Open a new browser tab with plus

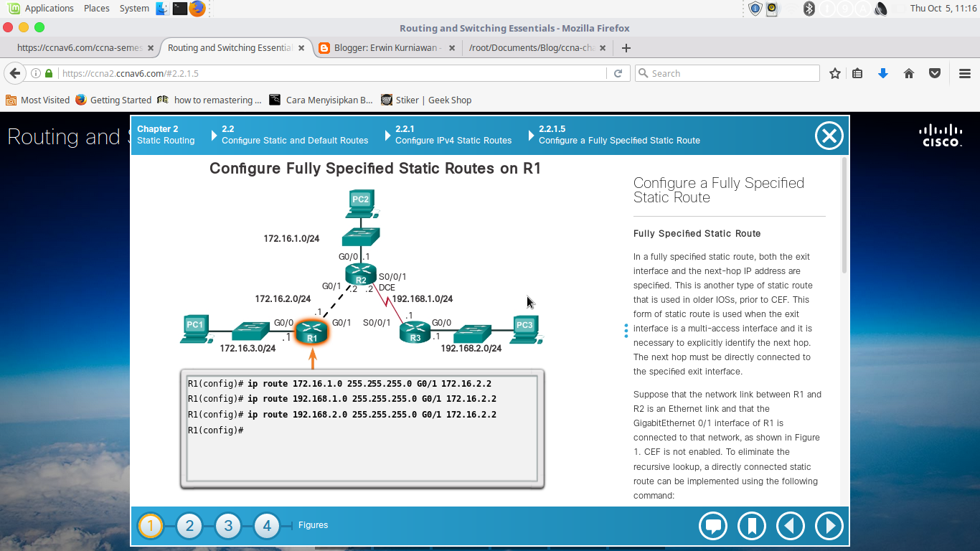(x=627, y=48)
